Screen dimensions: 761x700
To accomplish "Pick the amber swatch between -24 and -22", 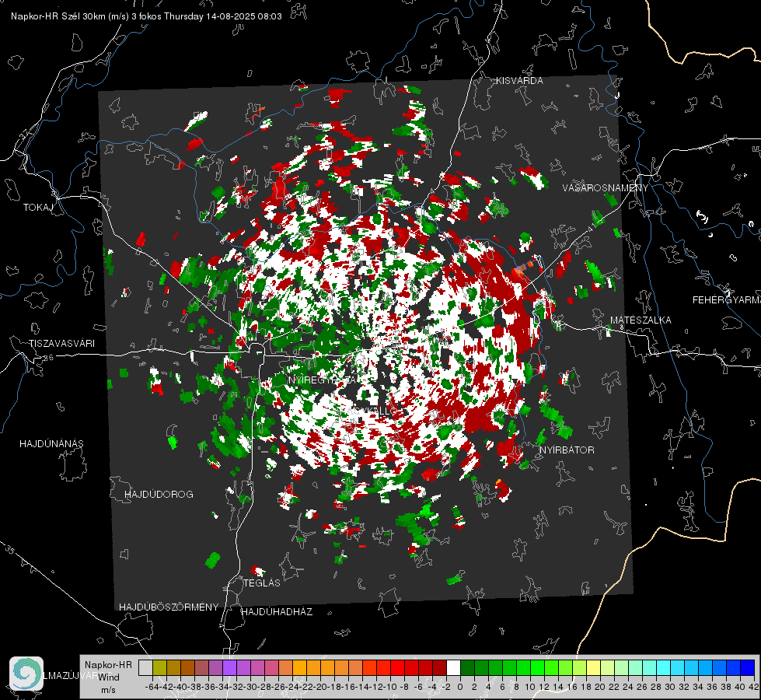I will coord(299,667).
